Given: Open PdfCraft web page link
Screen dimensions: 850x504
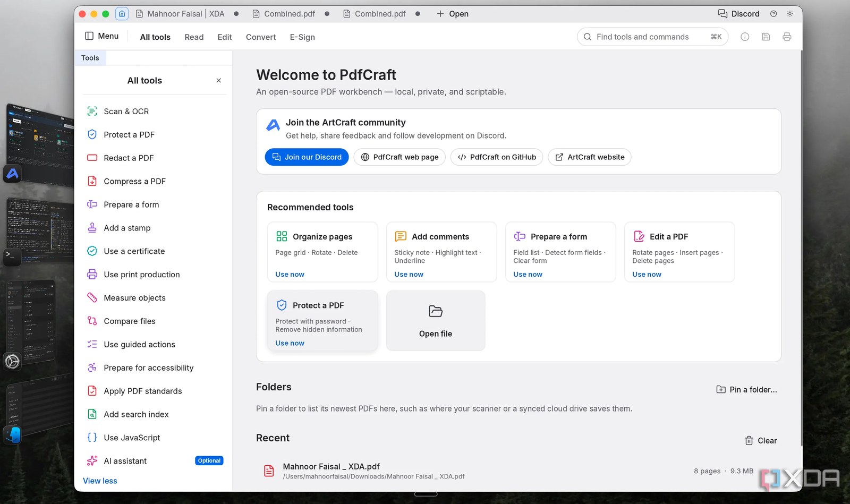Looking at the screenshot, I should click(x=399, y=157).
